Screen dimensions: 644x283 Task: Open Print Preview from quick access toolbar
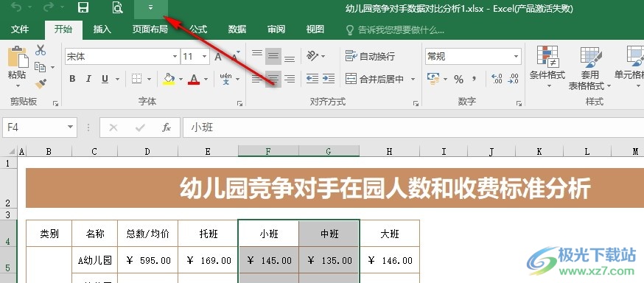(117, 7)
